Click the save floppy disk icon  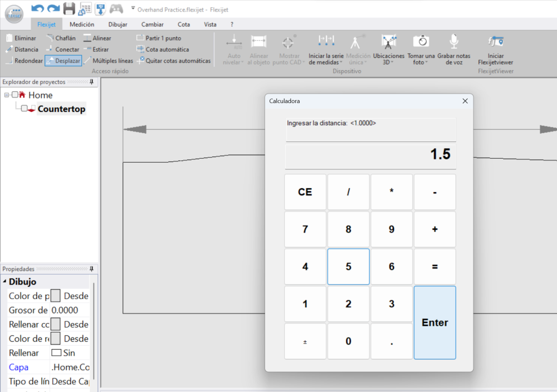pyautogui.click(x=69, y=8)
